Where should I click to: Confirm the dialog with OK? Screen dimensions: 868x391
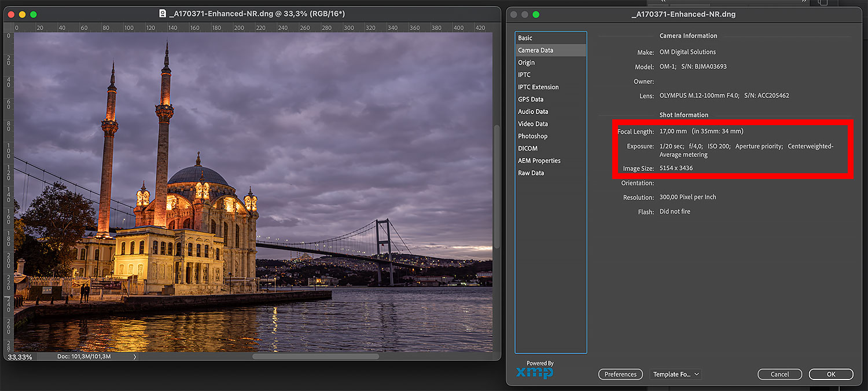(x=831, y=374)
